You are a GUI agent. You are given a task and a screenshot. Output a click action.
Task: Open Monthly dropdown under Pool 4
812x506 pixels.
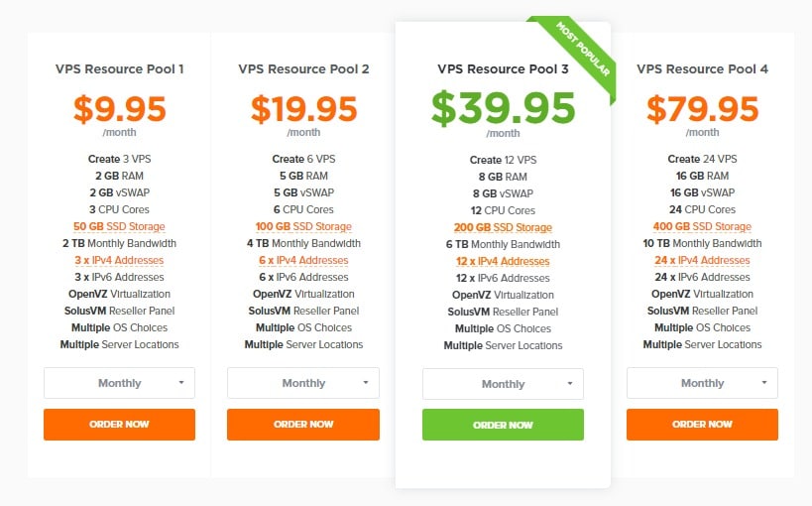coord(702,383)
